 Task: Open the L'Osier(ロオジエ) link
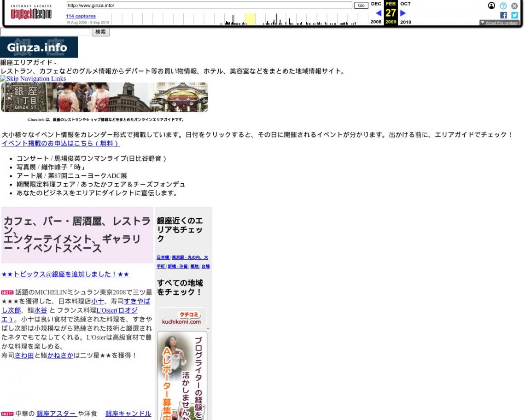pos(117,310)
